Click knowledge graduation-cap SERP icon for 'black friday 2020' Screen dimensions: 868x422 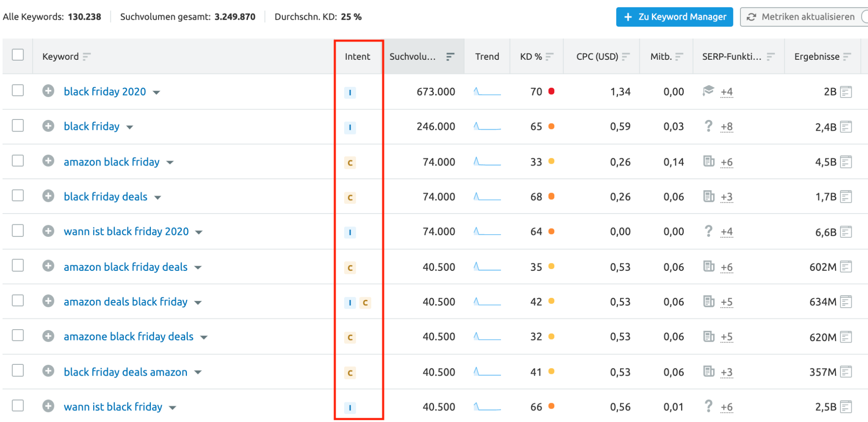[708, 91]
